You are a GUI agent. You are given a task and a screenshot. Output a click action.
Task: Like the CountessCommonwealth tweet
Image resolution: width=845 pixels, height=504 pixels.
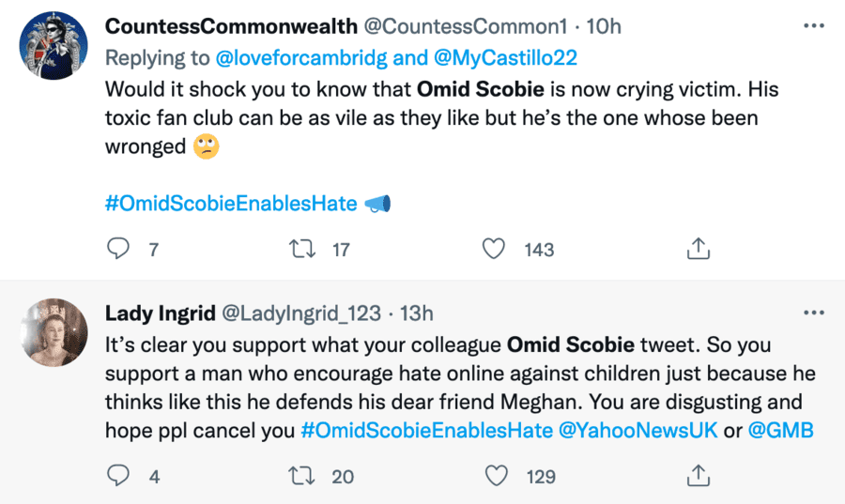click(494, 249)
